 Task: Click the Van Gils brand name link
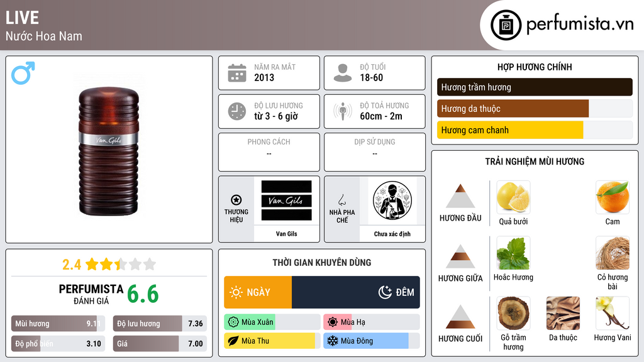[286, 234]
